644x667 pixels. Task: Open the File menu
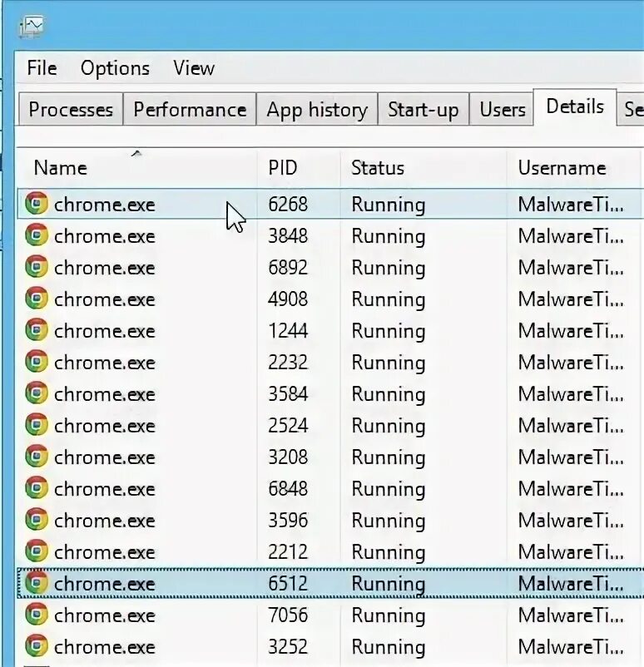[x=42, y=68]
